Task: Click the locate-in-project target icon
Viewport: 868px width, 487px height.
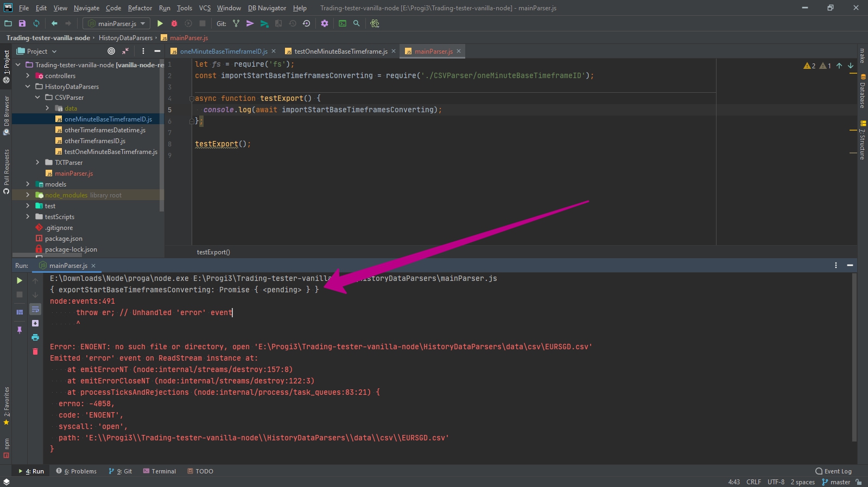Action: 111,51
